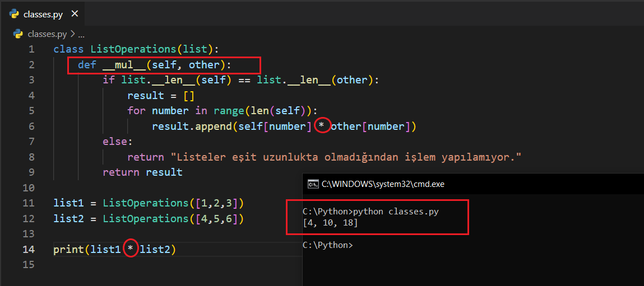Click the cmd.exe window icon

tap(313, 184)
